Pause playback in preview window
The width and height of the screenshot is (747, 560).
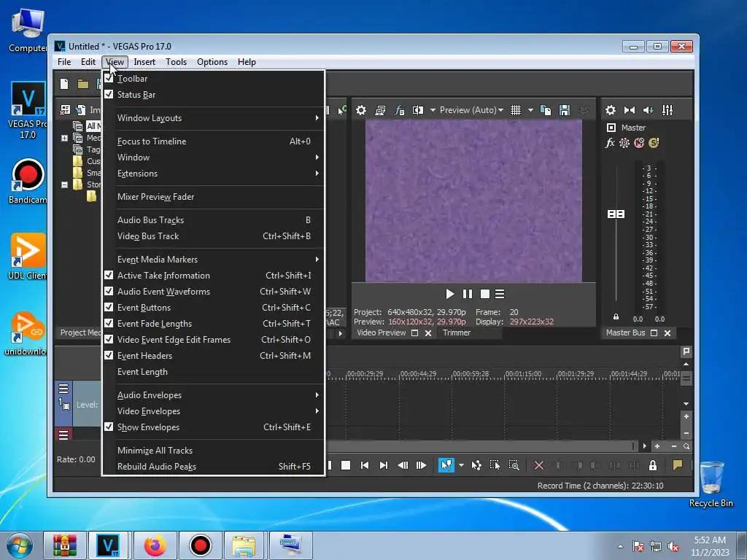click(x=468, y=295)
